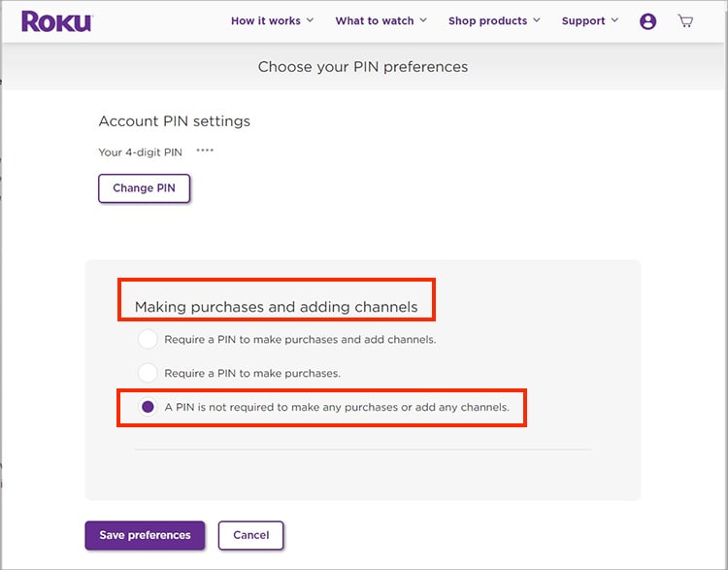Click Choose your PIN preferences title
Screen dimensions: 728x570
(x=363, y=67)
